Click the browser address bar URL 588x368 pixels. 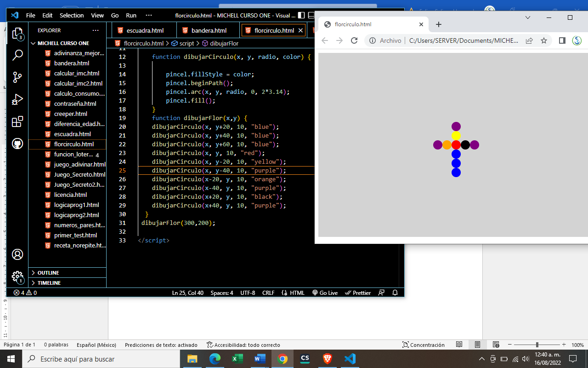(463, 40)
